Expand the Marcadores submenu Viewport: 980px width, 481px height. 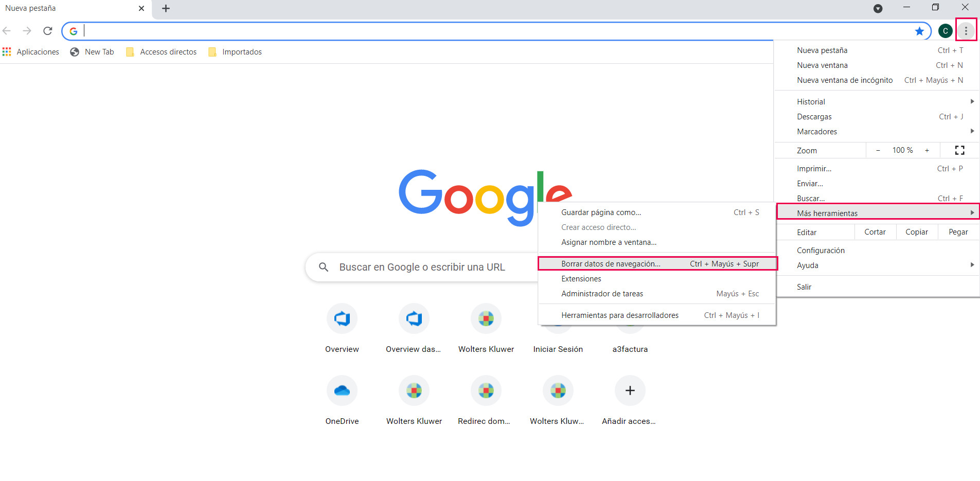point(878,132)
